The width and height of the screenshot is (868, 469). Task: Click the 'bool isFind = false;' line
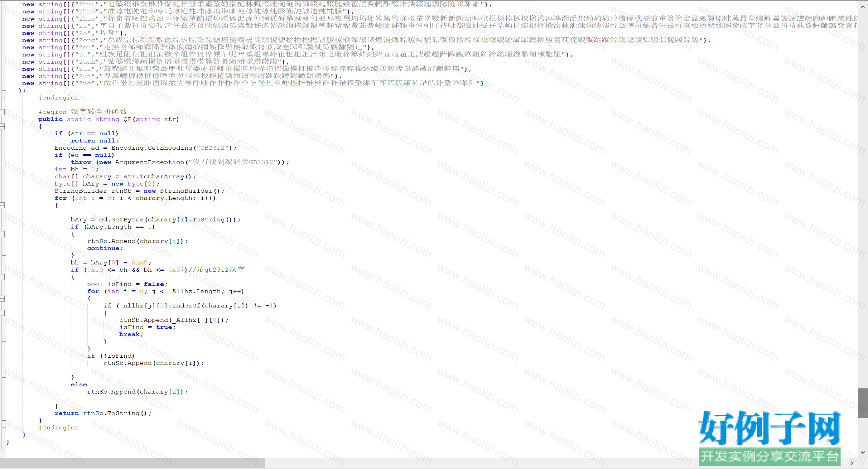[x=127, y=284]
